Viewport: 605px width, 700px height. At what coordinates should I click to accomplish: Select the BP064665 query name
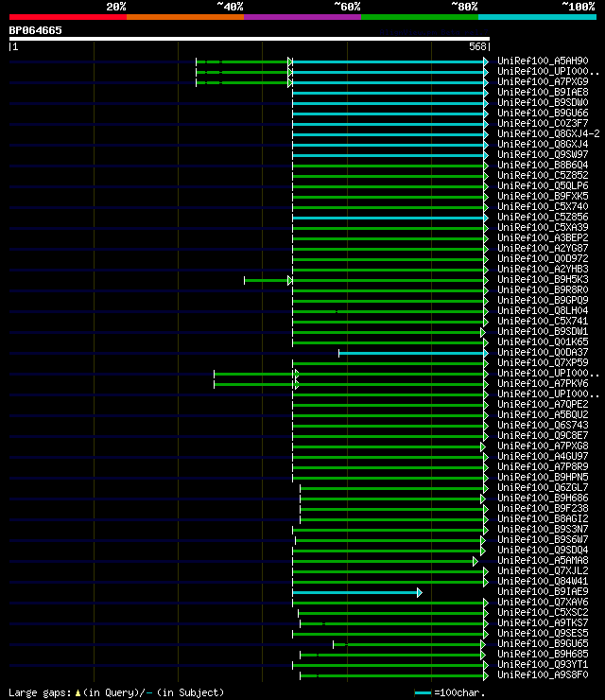[x=35, y=31]
